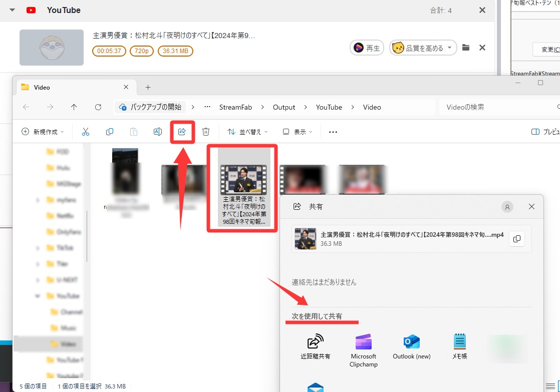This screenshot has height=392, width=560.
Task: Delete the selected file
Action: [x=206, y=132]
